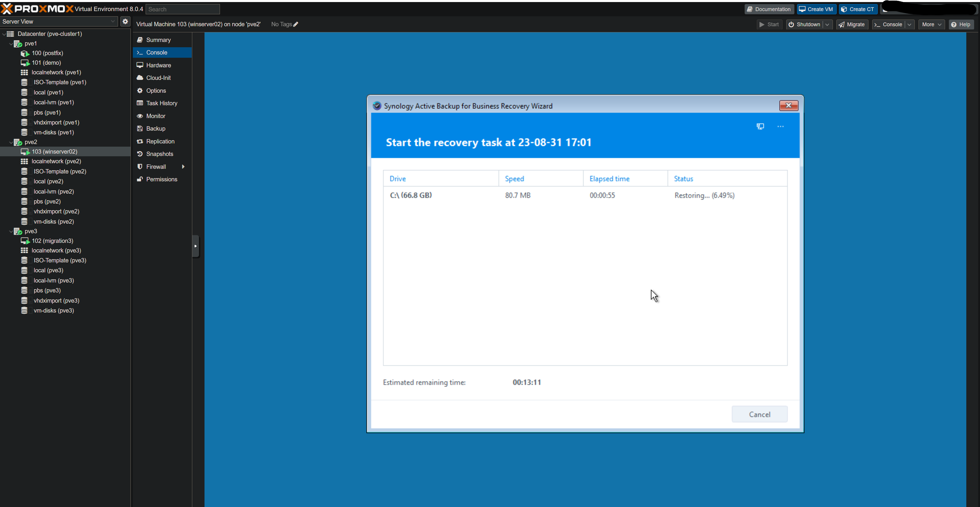
Task: Click the Cloud-Init cloud icon
Action: [x=140, y=78]
